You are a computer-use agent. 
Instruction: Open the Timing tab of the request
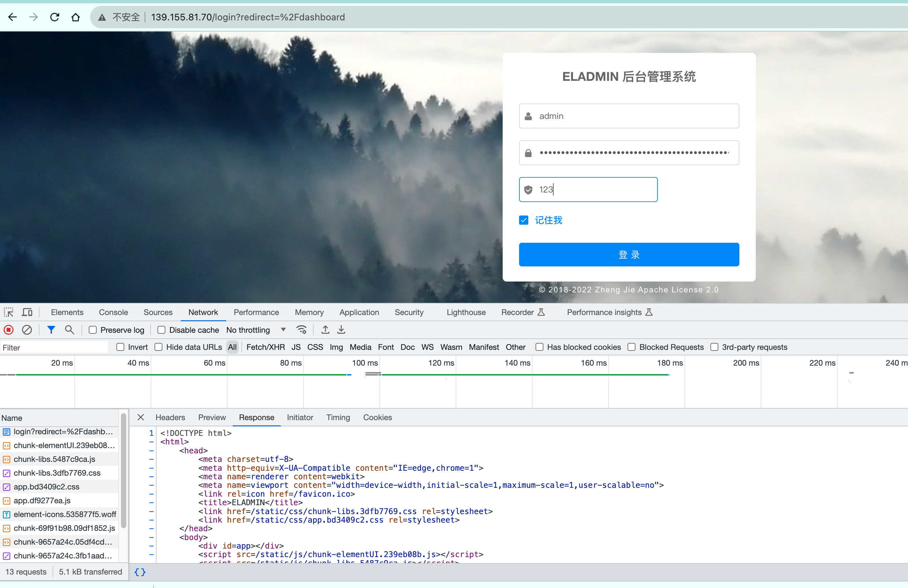coord(338,417)
